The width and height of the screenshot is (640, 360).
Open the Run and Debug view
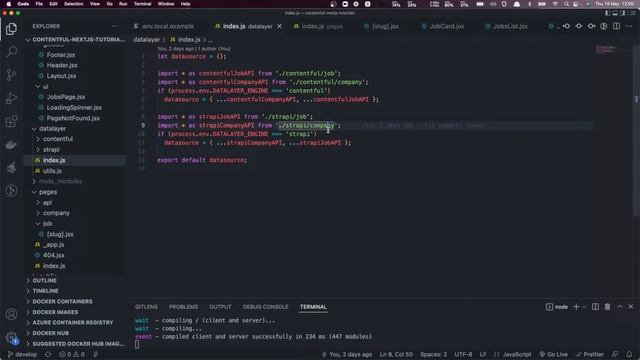coord(11,98)
